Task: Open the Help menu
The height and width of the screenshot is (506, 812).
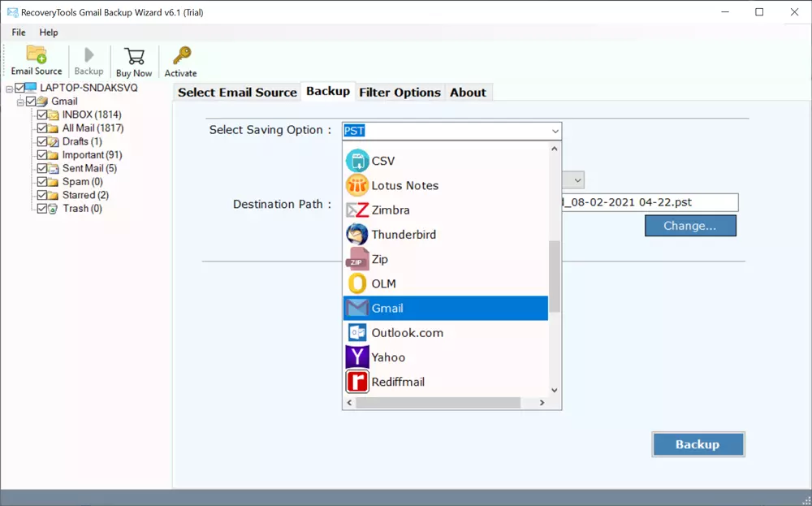Action: pos(49,32)
